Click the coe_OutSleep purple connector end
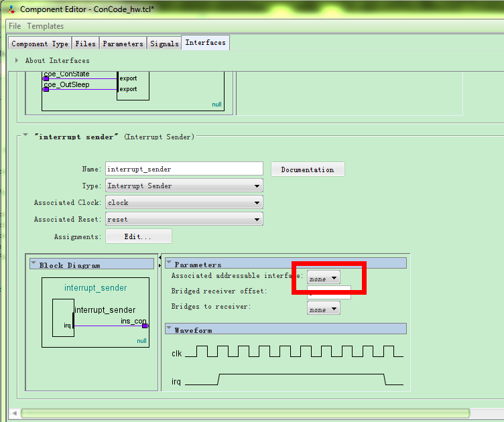 point(46,90)
